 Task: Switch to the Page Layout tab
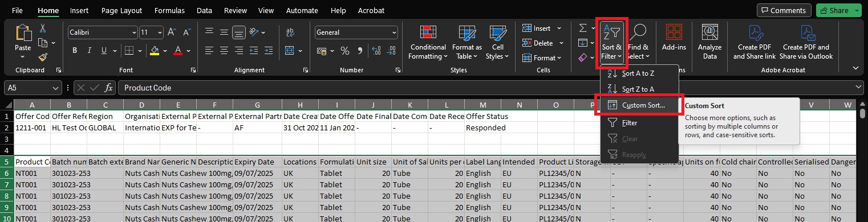click(121, 10)
